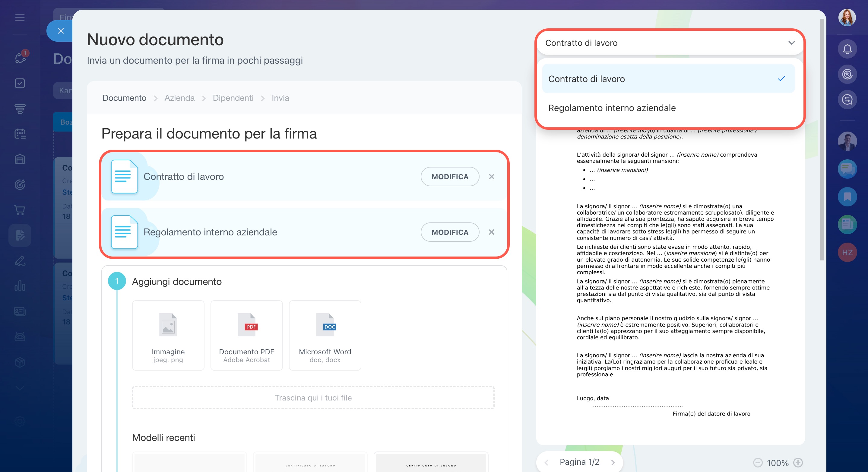Open the calendar sidebar icon
Screen dimensions: 868x472
(20, 134)
